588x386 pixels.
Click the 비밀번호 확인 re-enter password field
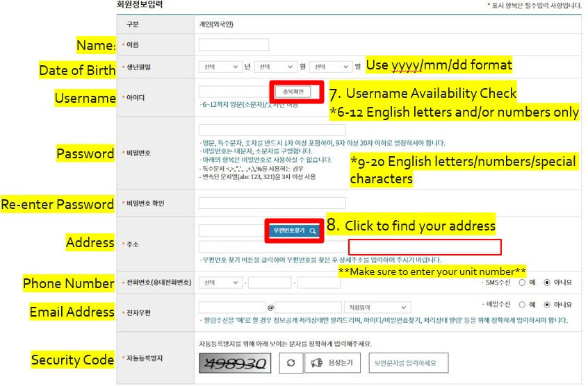[272, 203]
